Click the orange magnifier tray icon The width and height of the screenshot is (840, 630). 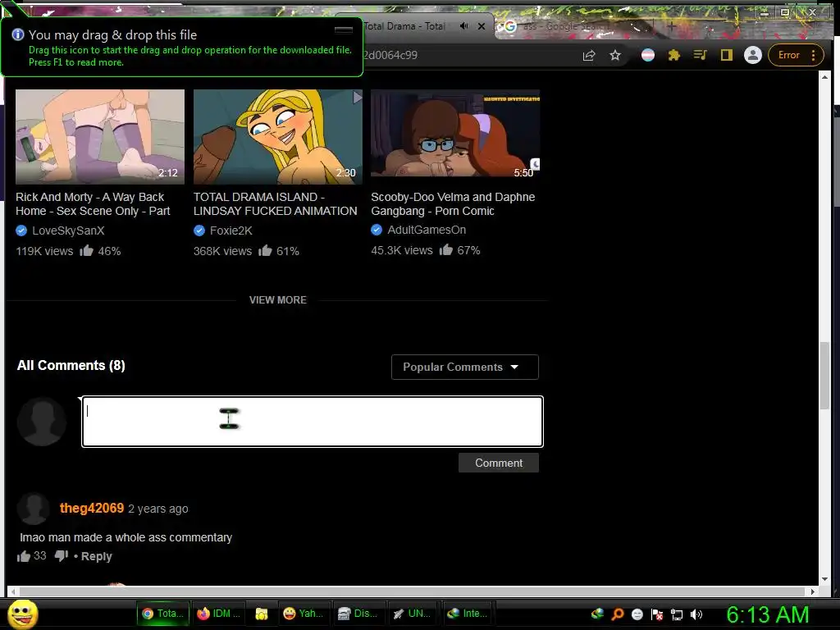pyautogui.click(x=617, y=614)
